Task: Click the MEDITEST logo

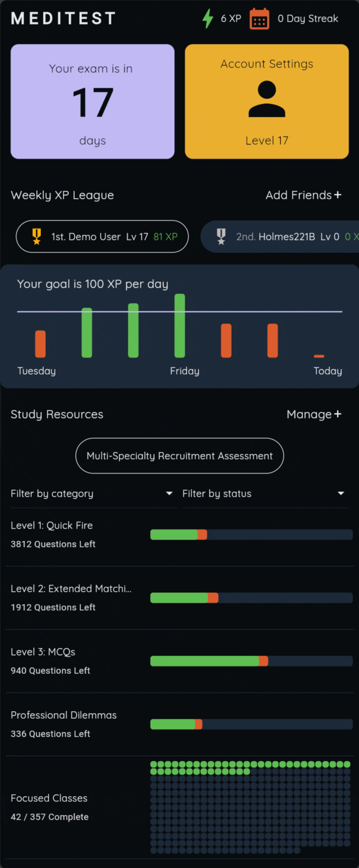Action: point(63,18)
